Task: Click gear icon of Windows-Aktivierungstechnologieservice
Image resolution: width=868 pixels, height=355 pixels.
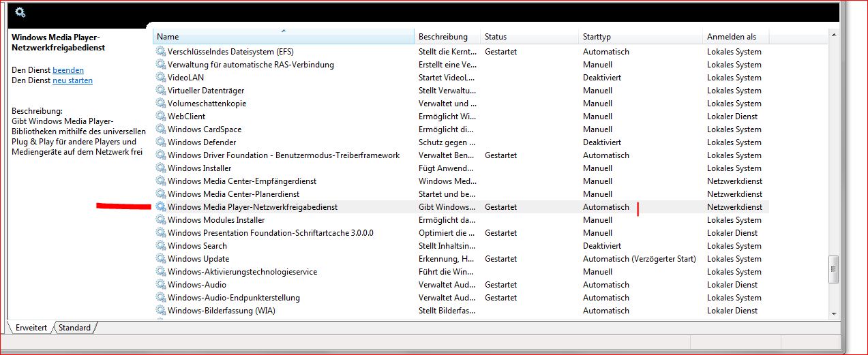Action: point(161,272)
